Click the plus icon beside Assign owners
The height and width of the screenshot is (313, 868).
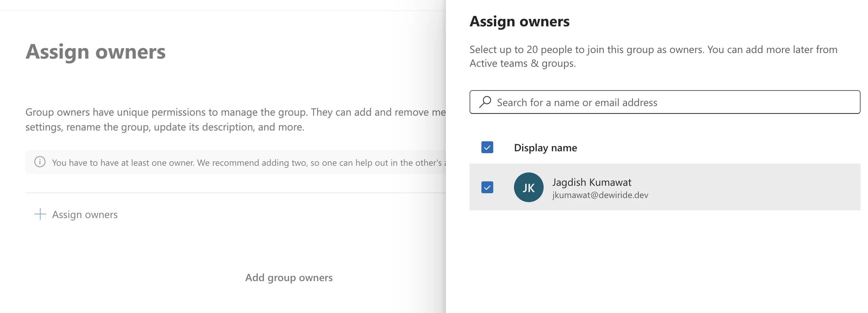click(40, 214)
